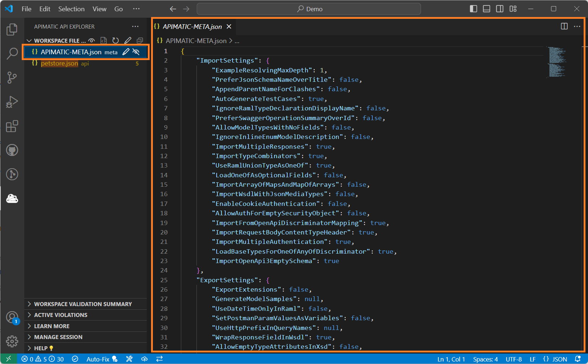Open problems count in status bar
The image size is (588, 364).
coord(42,359)
